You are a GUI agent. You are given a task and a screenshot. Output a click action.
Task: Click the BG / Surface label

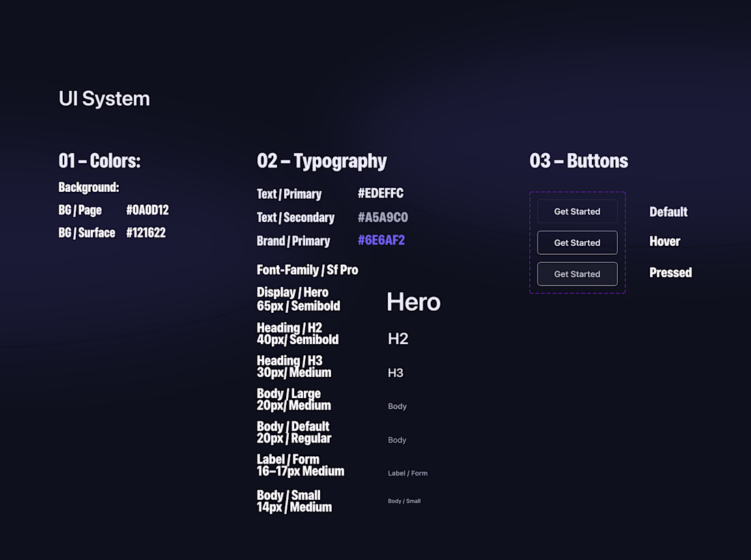(87, 233)
